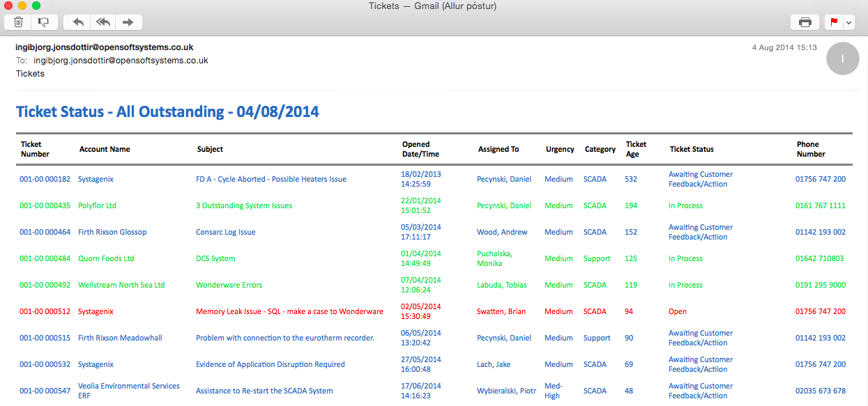
Task: Delete the message with the trash icon
Action: click(x=18, y=22)
